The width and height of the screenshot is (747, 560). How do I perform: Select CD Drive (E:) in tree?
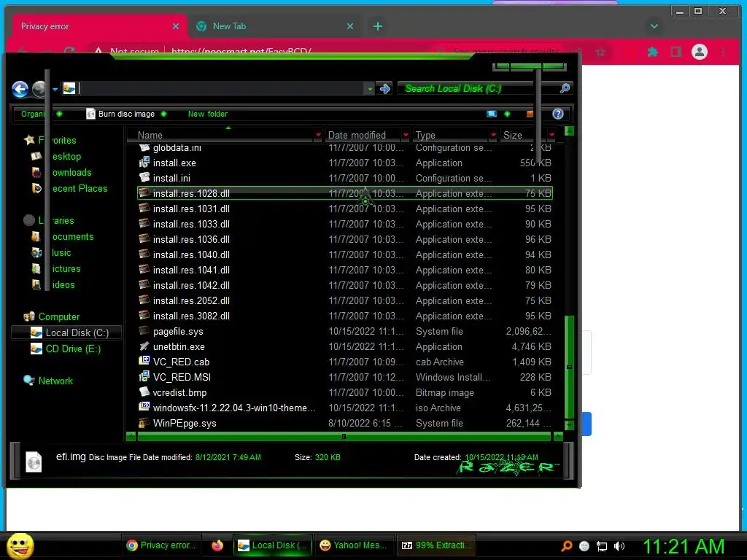pos(65,349)
